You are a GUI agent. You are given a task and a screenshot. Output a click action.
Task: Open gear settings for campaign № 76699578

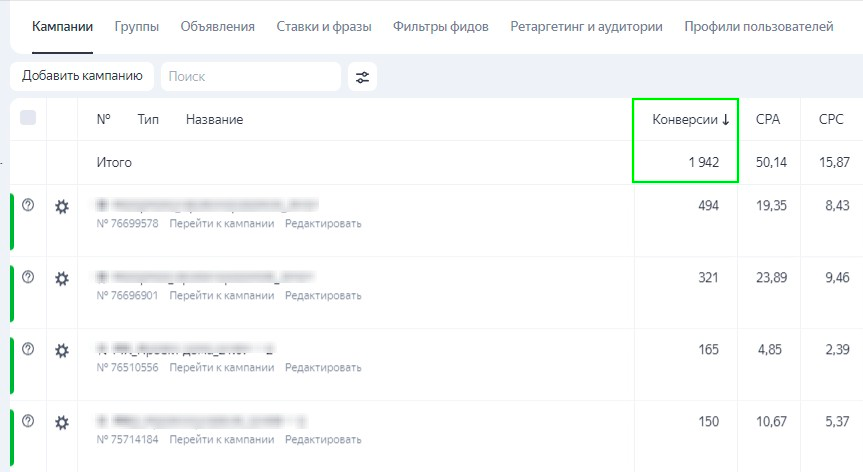pyautogui.click(x=62, y=207)
